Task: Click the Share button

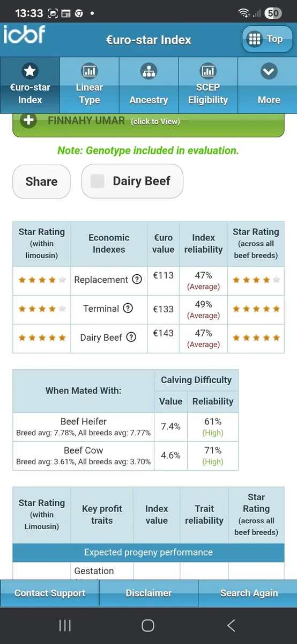Action: 42,181
